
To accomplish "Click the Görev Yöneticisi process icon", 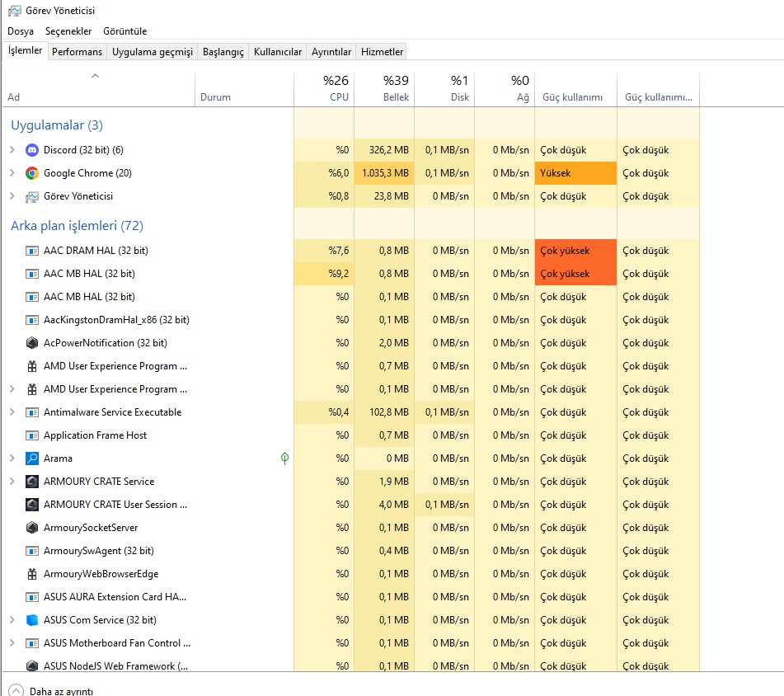I will [x=32, y=196].
